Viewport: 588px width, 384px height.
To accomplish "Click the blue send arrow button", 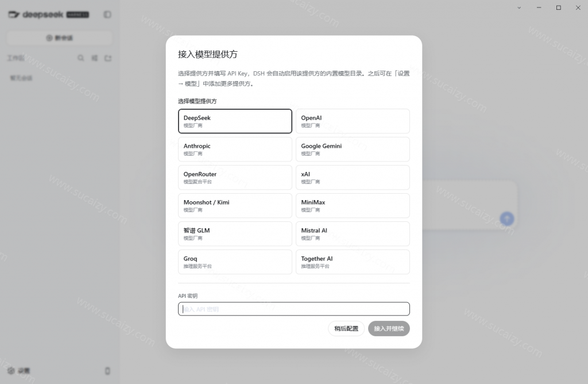I will 506,218.
